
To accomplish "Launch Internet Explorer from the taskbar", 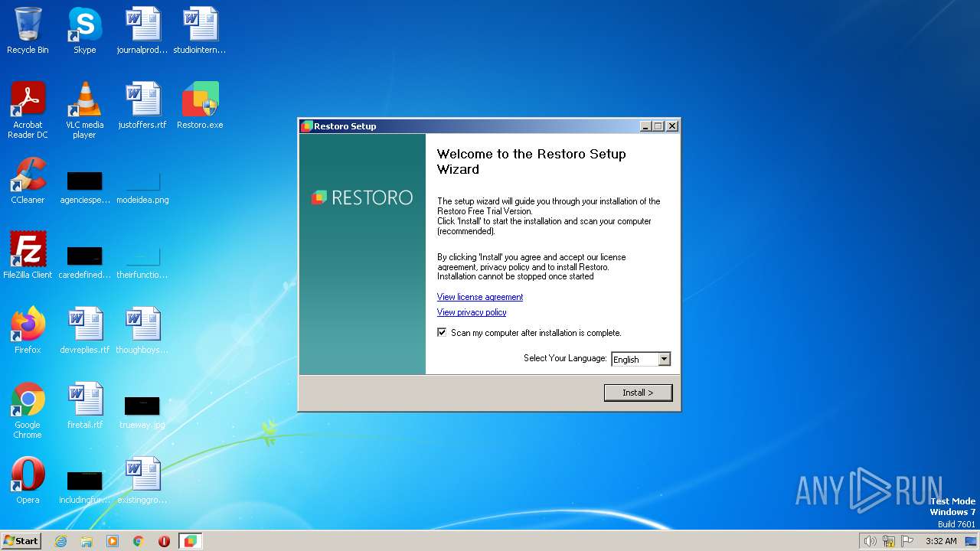I will pos(60,541).
